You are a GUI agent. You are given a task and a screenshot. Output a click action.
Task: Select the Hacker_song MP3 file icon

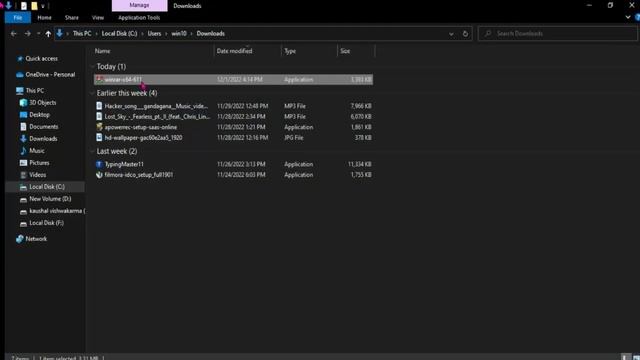[99, 106]
